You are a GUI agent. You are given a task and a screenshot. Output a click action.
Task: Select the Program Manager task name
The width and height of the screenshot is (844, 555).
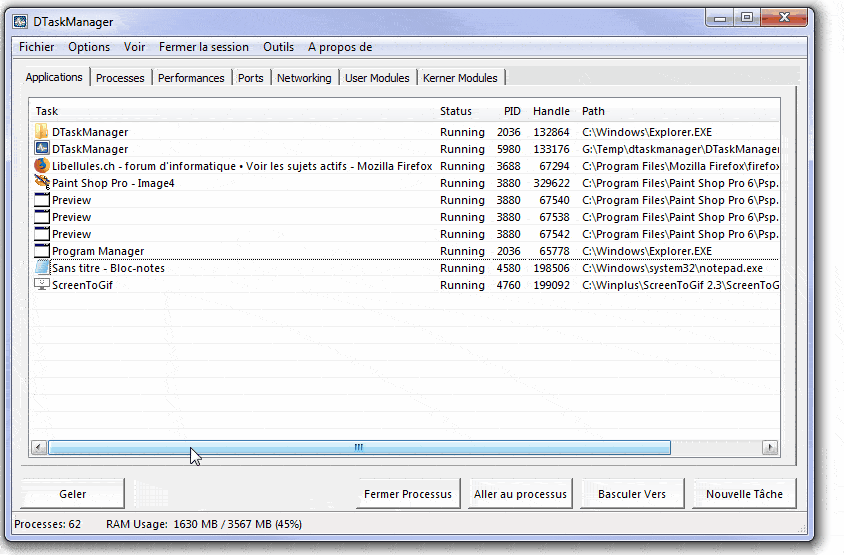tap(98, 251)
